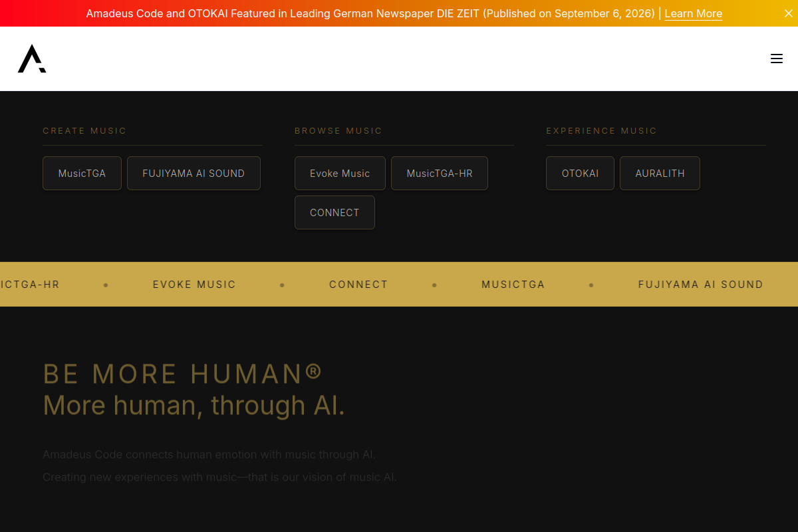Click 'Amadeus Code connects human emotion' paragraph

pyautogui.click(x=209, y=455)
